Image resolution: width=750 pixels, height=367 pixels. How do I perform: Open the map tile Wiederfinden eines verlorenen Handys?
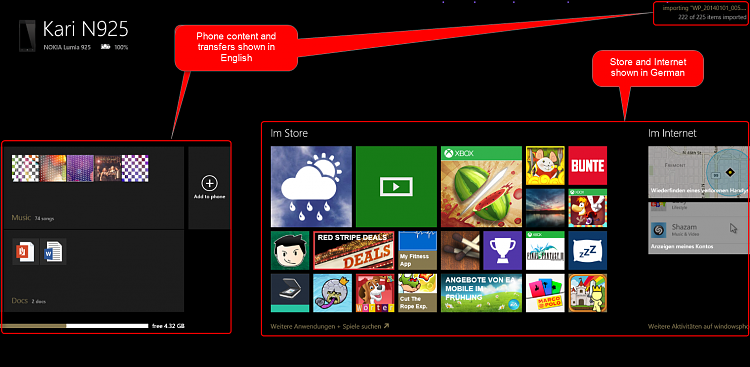click(x=699, y=172)
